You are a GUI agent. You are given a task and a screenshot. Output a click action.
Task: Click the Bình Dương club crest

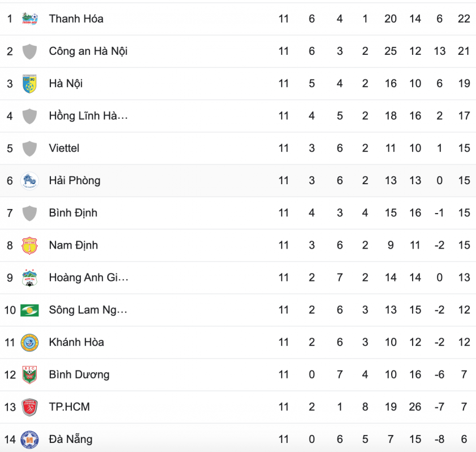(x=29, y=375)
